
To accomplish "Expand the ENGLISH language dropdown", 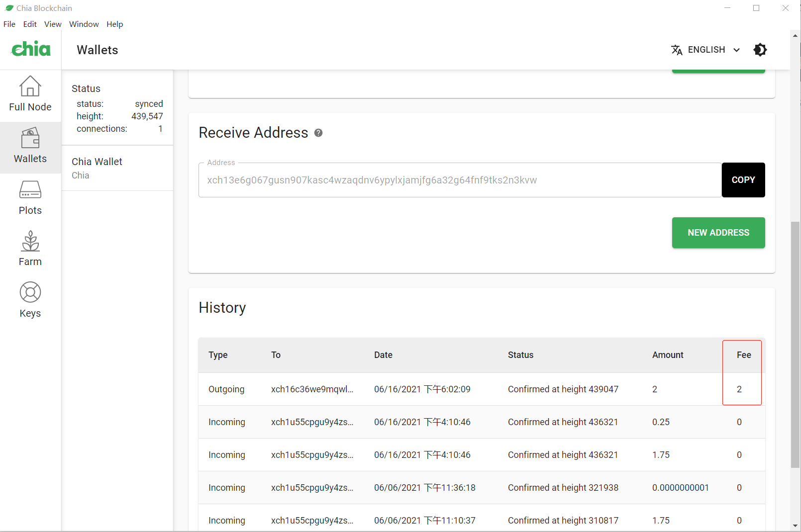I will (x=705, y=50).
